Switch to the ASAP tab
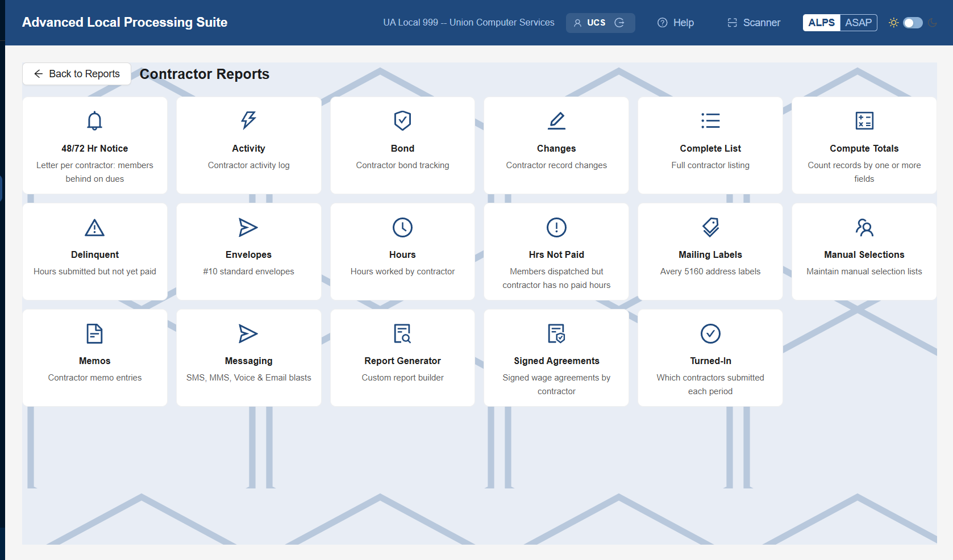 (x=858, y=23)
